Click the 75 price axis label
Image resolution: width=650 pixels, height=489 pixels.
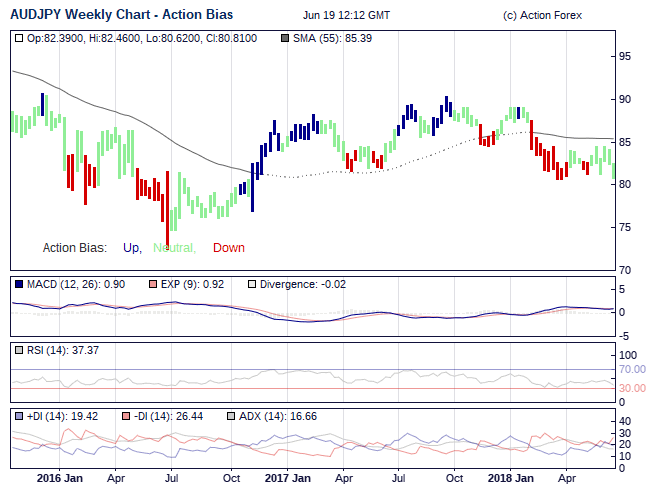[625, 228]
